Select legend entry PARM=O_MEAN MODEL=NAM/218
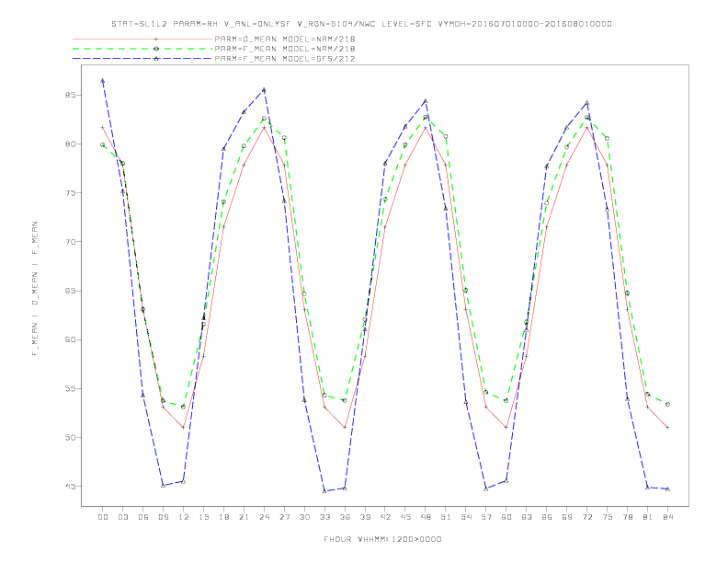 (x=285, y=39)
